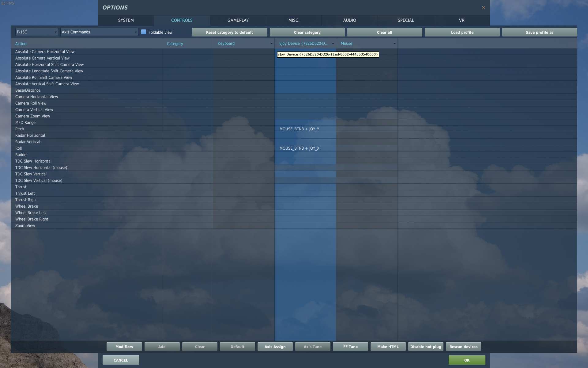
Task: Open the AUDIO tab
Action: (349, 20)
